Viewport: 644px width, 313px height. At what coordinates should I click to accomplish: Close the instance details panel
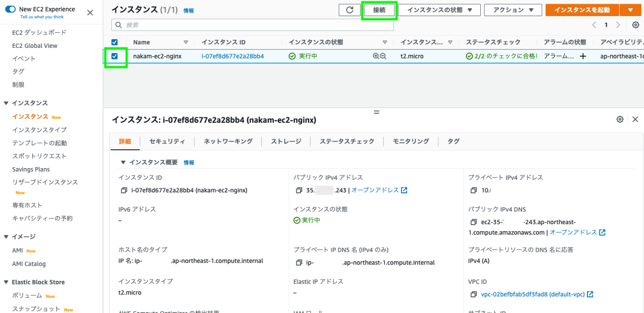(635, 119)
